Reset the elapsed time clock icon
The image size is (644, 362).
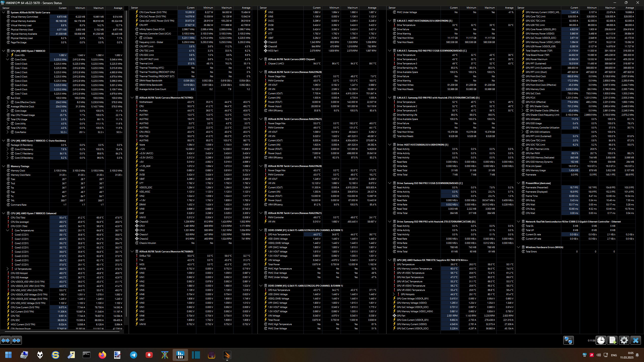(601, 340)
